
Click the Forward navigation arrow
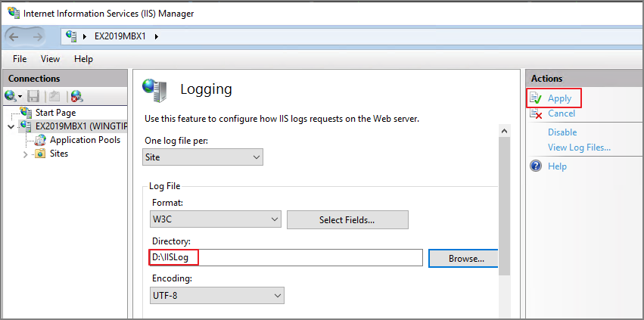pyautogui.click(x=38, y=37)
